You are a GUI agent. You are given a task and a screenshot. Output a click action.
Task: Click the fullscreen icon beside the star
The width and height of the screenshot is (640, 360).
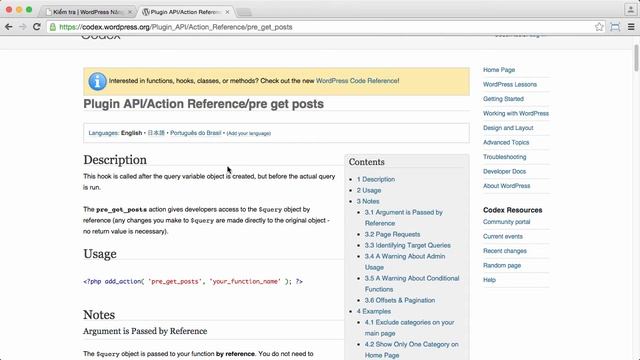pos(615,27)
